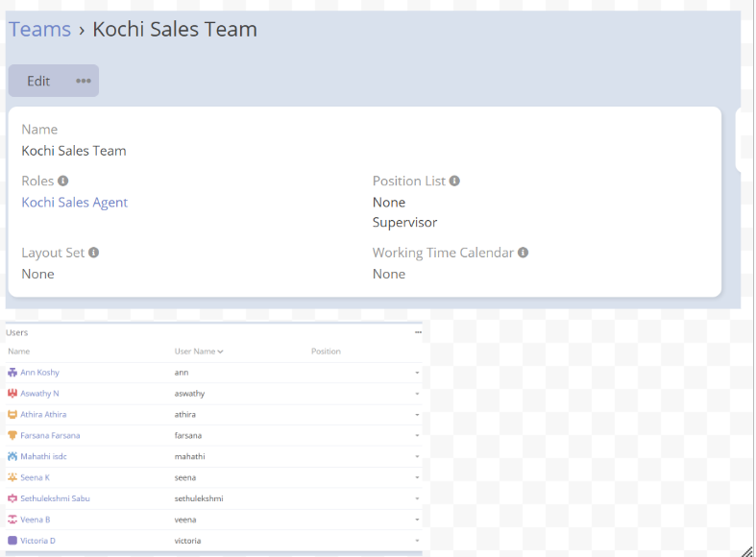Click the Name column header
This screenshot has width=756, height=557.
tap(19, 351)
